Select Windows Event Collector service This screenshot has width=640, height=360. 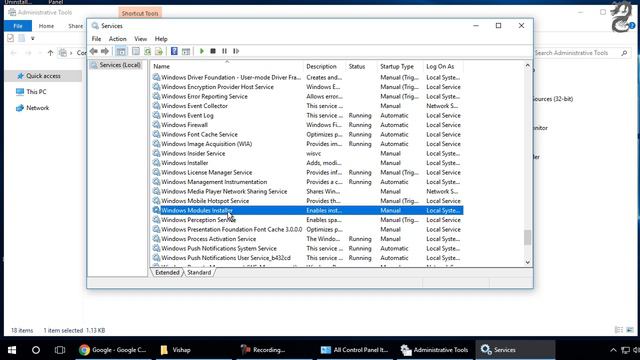coord(307,106)
